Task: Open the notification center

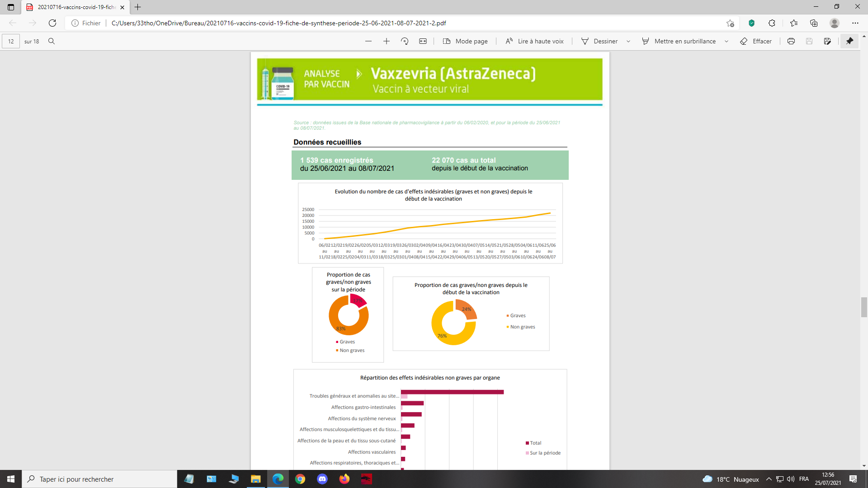Action: pyautogui.click(x=853, y=479)
